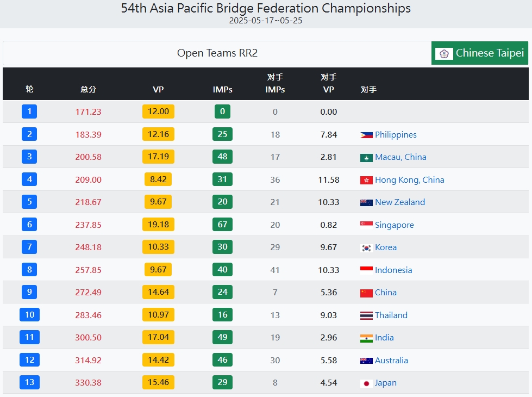532x397 pixels.
Task: Open the Japan team link
Action: pos(385,383)
